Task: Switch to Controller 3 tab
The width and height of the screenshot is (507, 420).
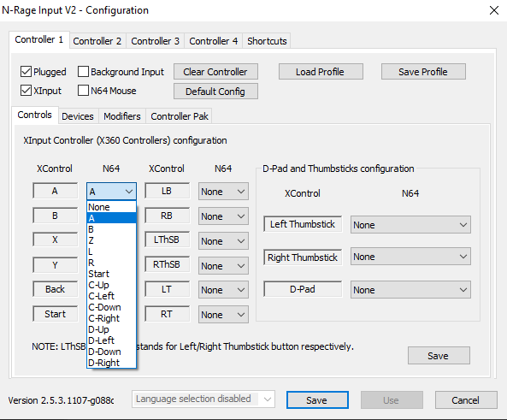Action: (x=156, y=41)
